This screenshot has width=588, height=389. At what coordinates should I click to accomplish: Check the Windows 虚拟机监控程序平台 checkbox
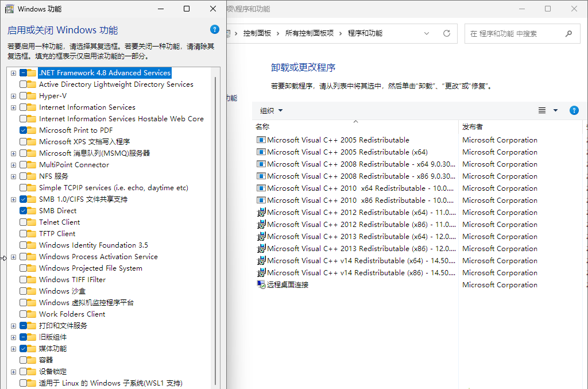click(x=23, y=303)
